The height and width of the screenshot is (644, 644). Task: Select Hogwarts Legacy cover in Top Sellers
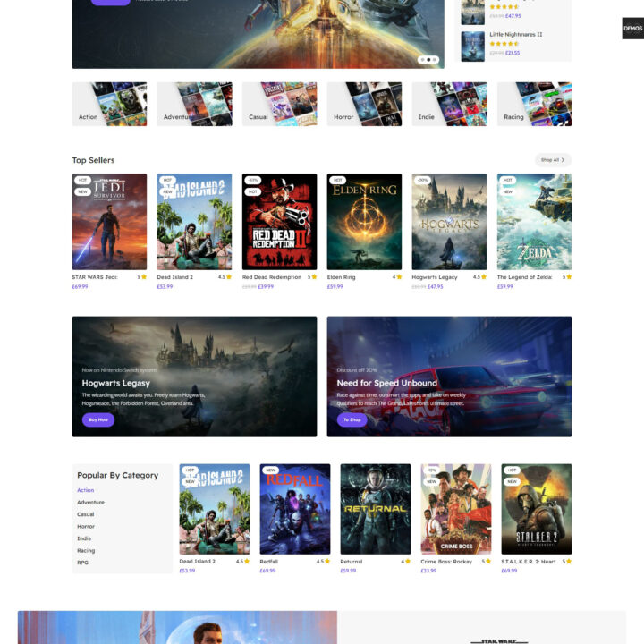(x=449, y=222)
